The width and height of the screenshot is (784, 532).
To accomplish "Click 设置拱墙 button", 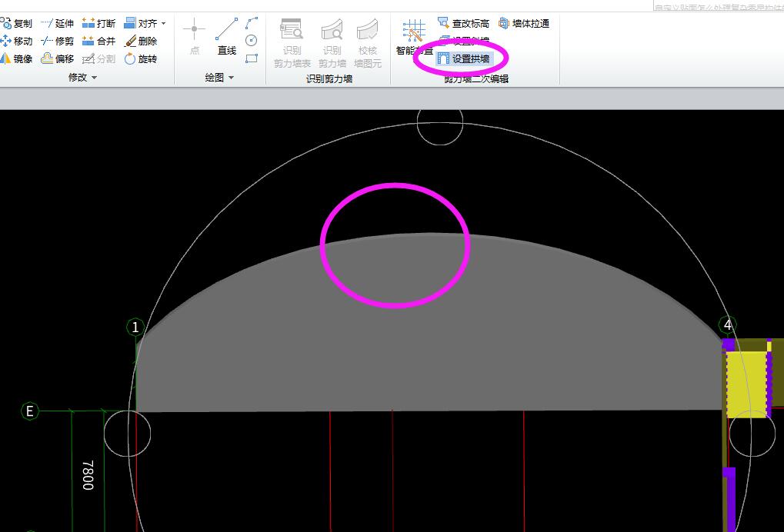I will (463, 59).
